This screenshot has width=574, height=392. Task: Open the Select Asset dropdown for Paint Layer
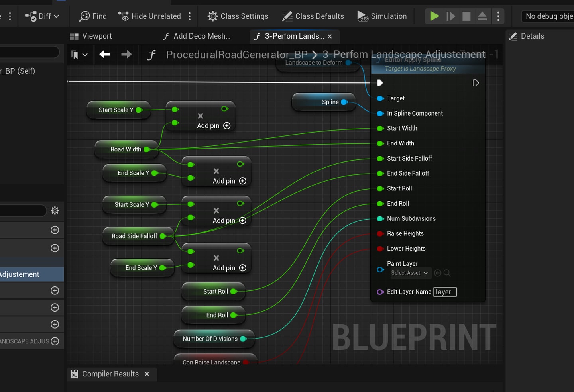click(x=409, y=273)
